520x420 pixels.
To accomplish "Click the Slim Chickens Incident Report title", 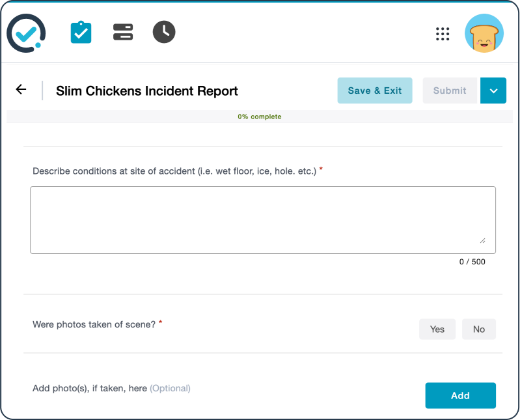I will (x=147, y=91).
